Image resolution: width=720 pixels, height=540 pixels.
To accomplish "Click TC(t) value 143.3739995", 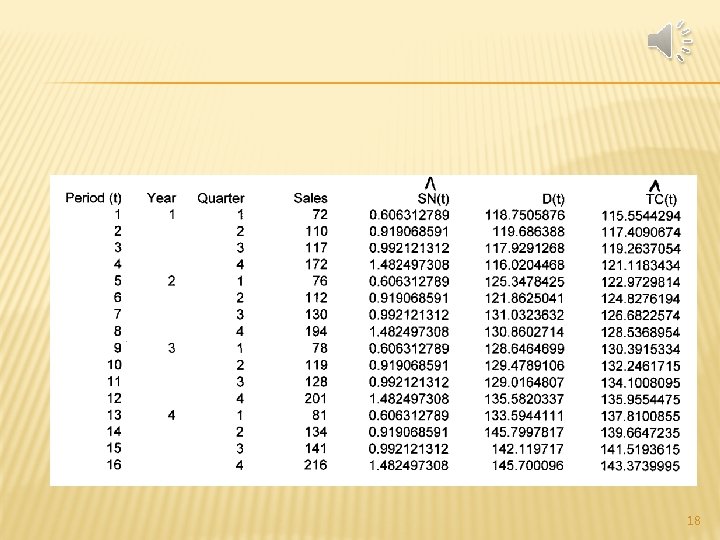I will pyautogui.click(x=641, y=466).
